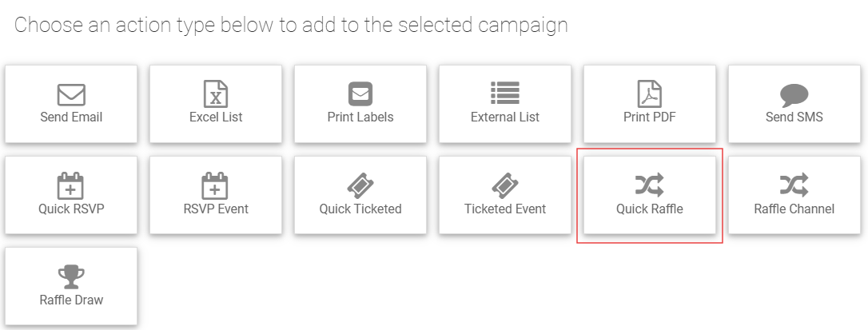Screen dimensions: 868x330
Task: Click the Ticketed Event ticket icon
Action: coord(505,185)
